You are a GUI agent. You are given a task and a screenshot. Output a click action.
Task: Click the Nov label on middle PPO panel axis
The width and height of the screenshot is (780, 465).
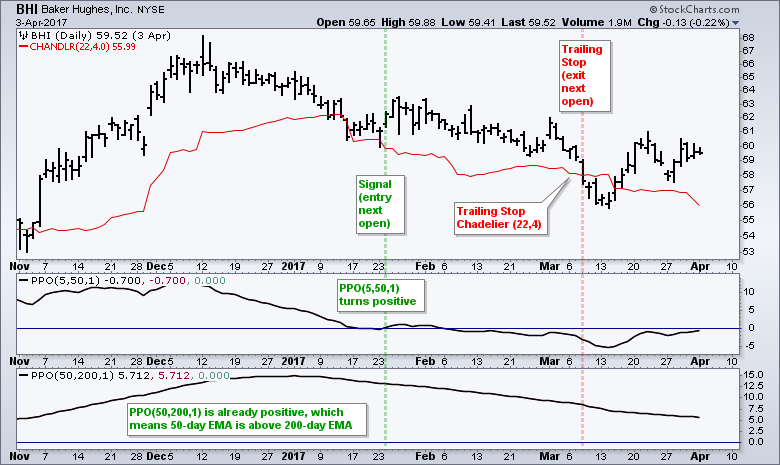pos(19,361)
